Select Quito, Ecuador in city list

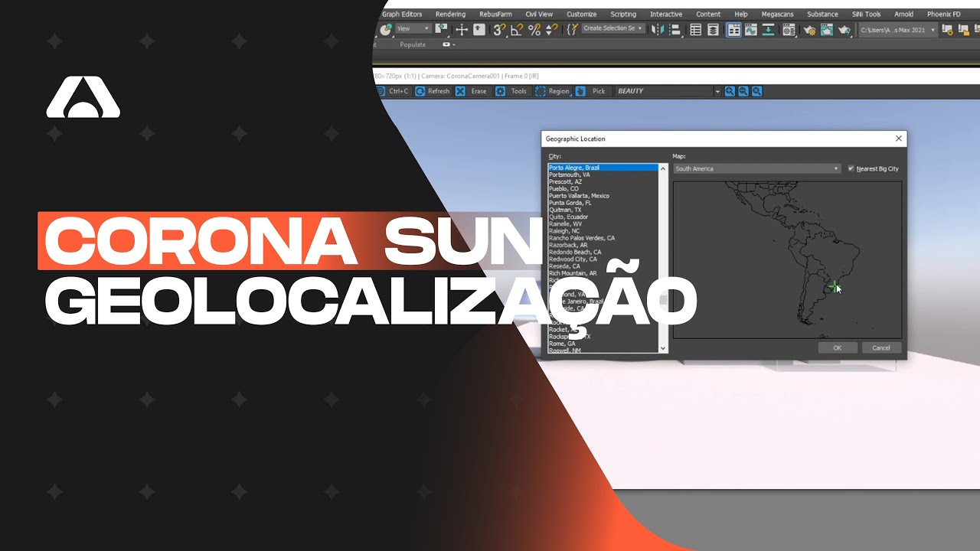point(603,217)
